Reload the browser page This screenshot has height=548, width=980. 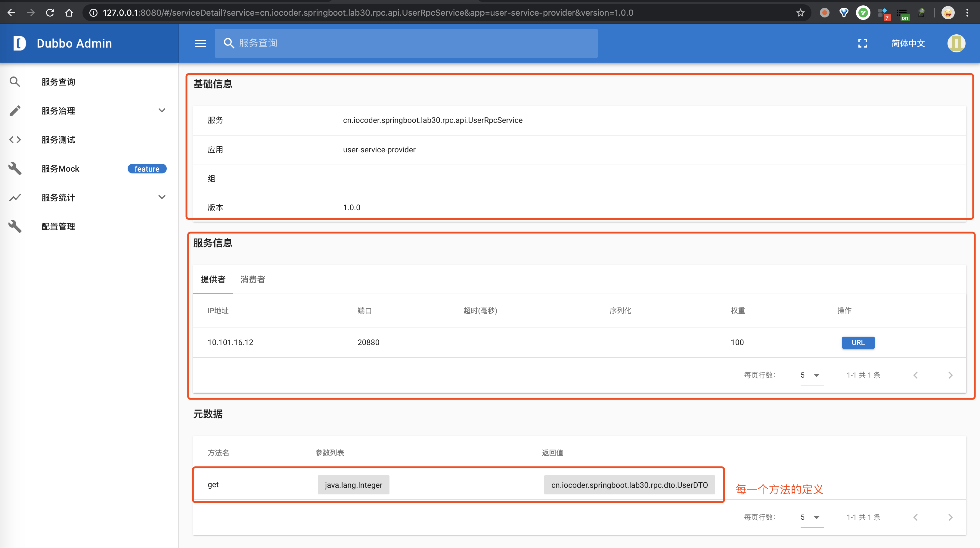point(50,13)
